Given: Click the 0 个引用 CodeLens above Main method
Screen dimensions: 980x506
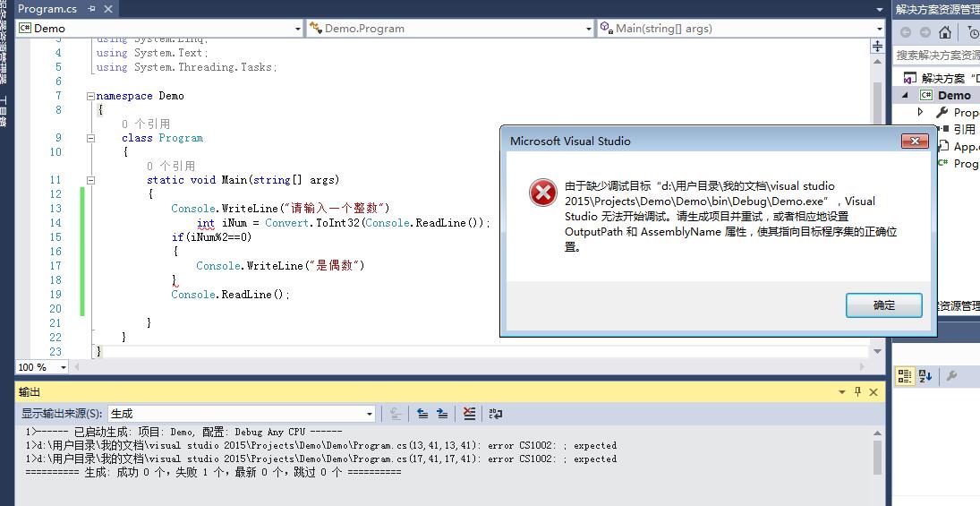Looking at the screenshot, I should pos(171,166).
